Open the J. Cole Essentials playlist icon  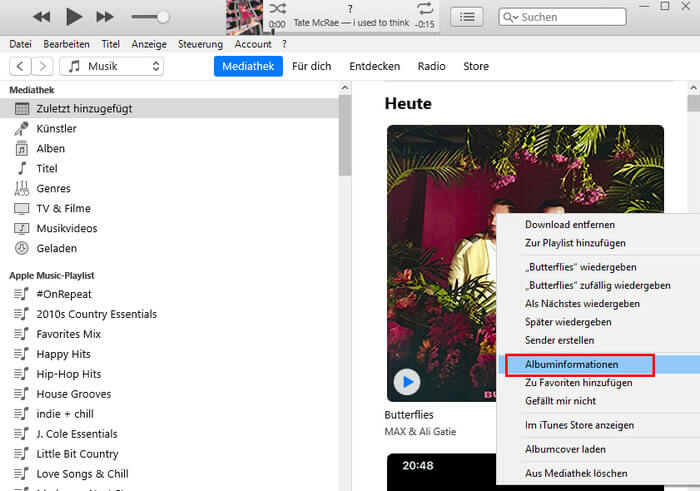point(21,434)
